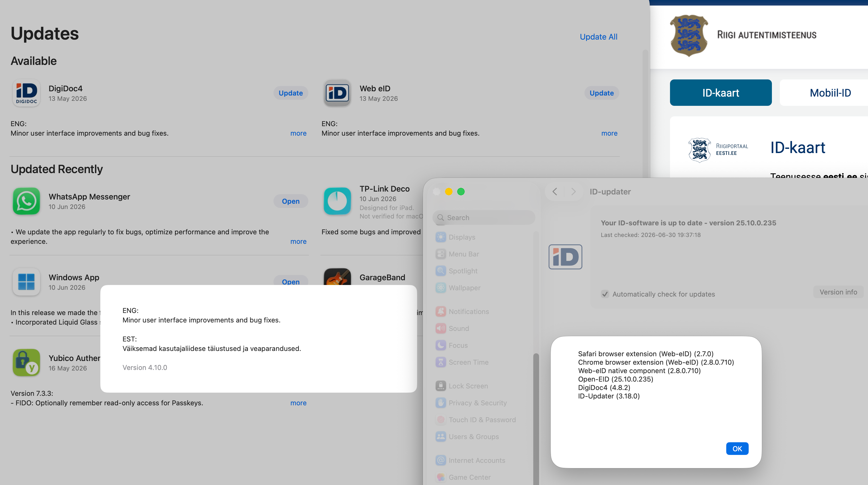Go forward in System Settings
Screen dimensions: 868x485
[x=573, y=192]
